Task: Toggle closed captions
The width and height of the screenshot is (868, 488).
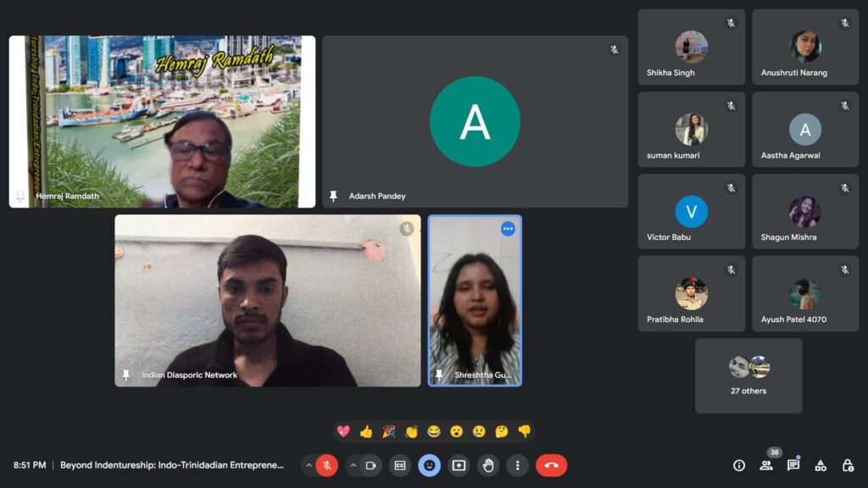Action: [400, 465]
